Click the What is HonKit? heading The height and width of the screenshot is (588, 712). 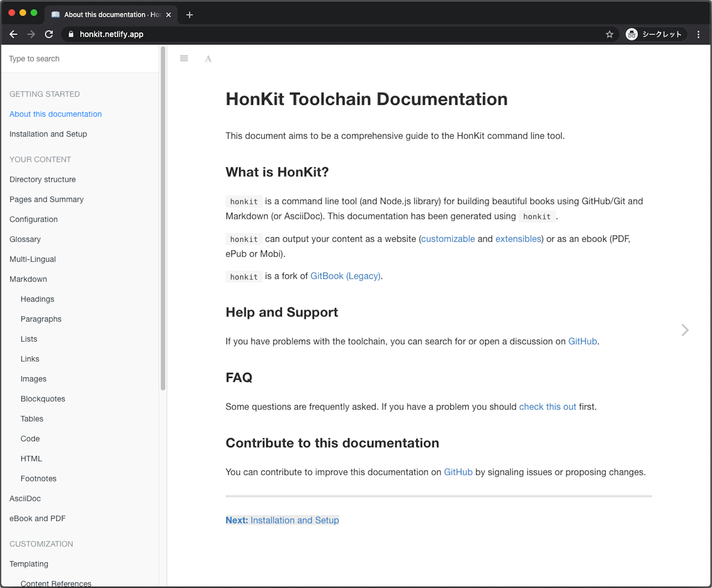click(x=277, y=172)
